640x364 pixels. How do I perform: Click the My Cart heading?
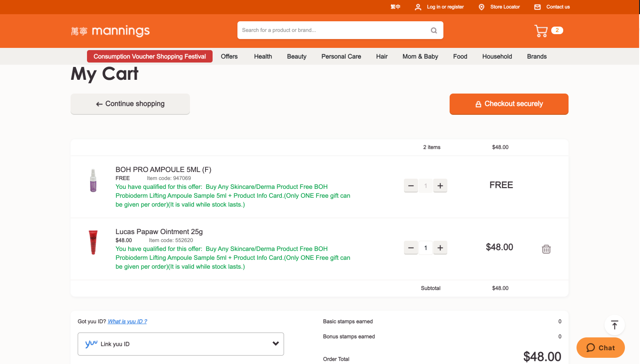pos(105,74)
